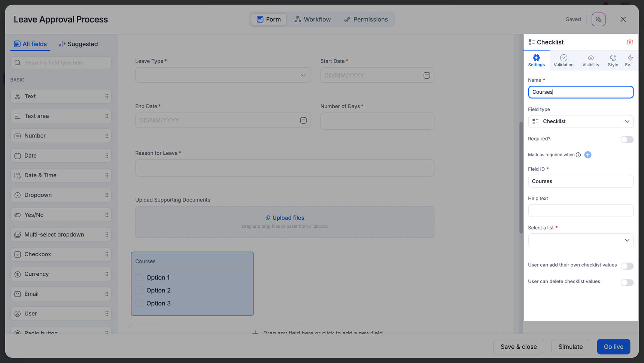The image size is (644, 363).
Task: Expand the Field type dropdown
Action: pos(580,121)
